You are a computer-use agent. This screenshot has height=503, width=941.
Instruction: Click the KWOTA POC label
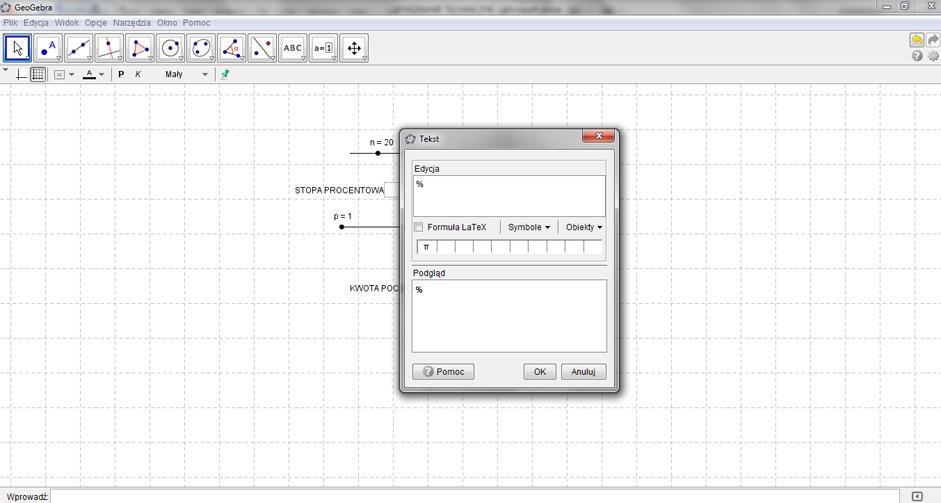pyautogui.click(x=374, y=289)
